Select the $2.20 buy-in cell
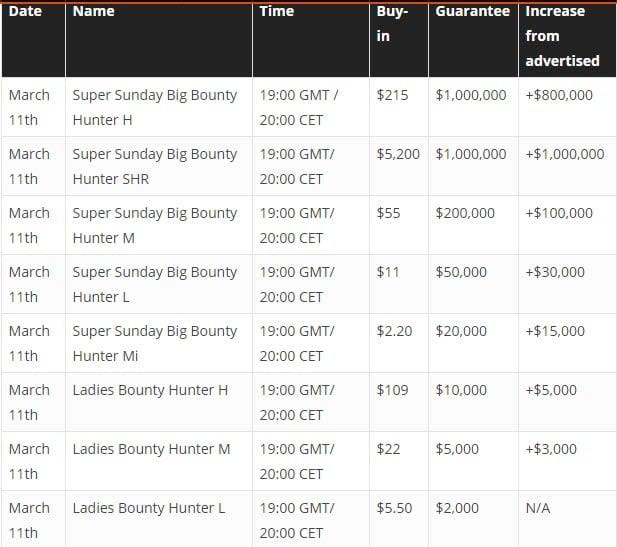 pyautogui.click(x=394, y=331)
